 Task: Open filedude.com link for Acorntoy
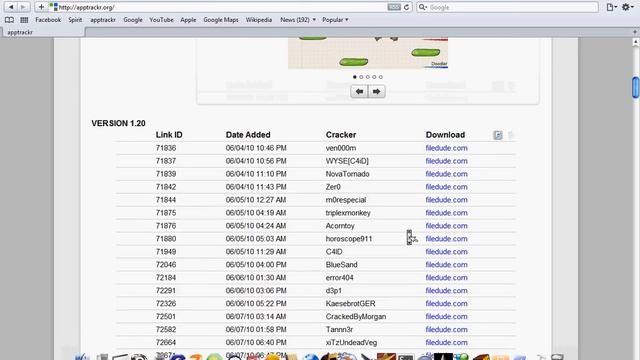pyautogui.click(x=447, y=226)
